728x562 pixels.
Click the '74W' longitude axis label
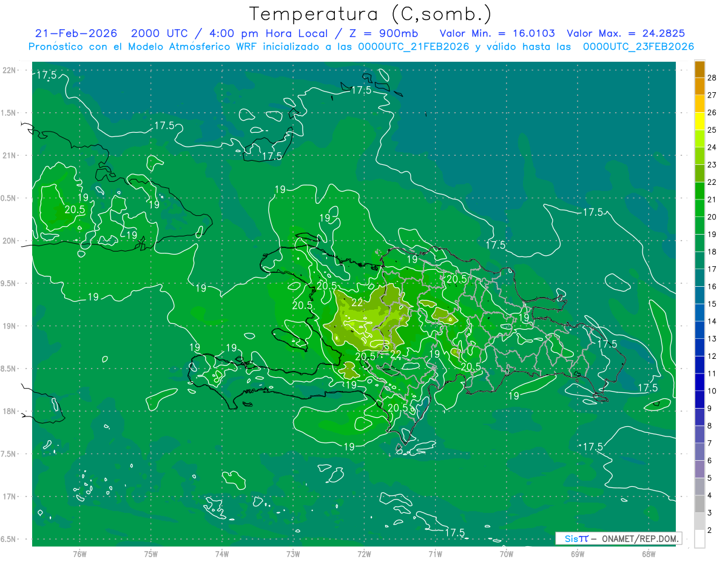click(x=222, y=554)
